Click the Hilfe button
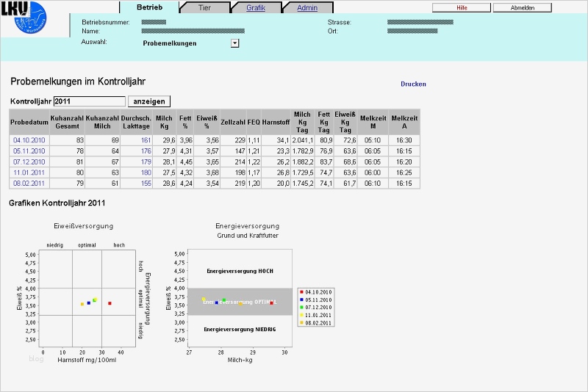Image resolution: width=588 pixels, height=392 pixels. coord(462,7)
